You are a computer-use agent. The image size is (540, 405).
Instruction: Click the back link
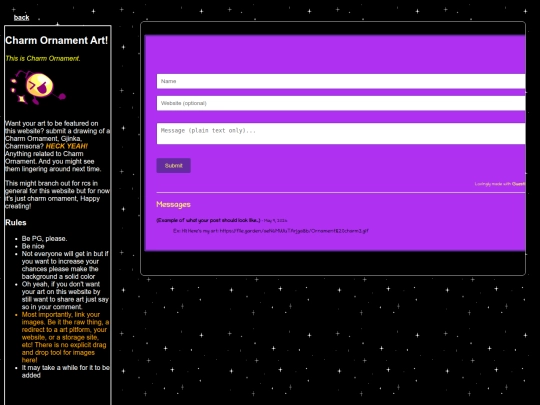point(21,18)
